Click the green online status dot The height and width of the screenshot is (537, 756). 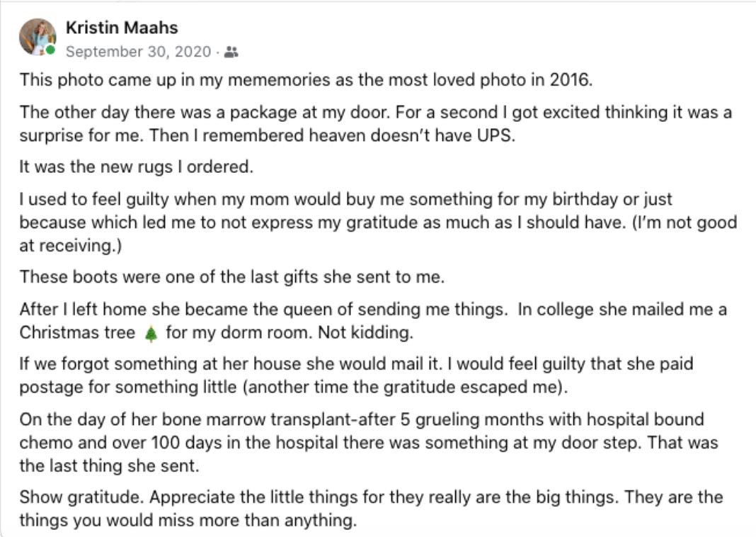point(51,50)
